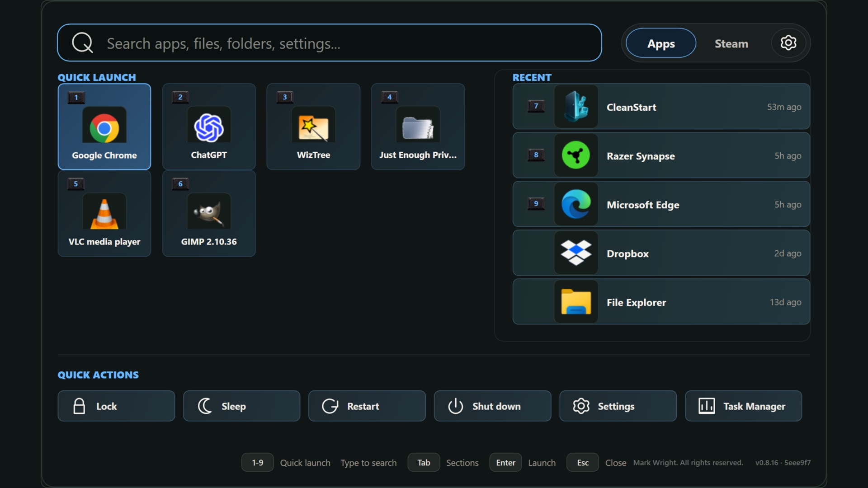Image resolution: width=868 pixels, height=488 pixels.
Task: Open launcher settings via the top gear icon
Action: [x=788, y=43]
